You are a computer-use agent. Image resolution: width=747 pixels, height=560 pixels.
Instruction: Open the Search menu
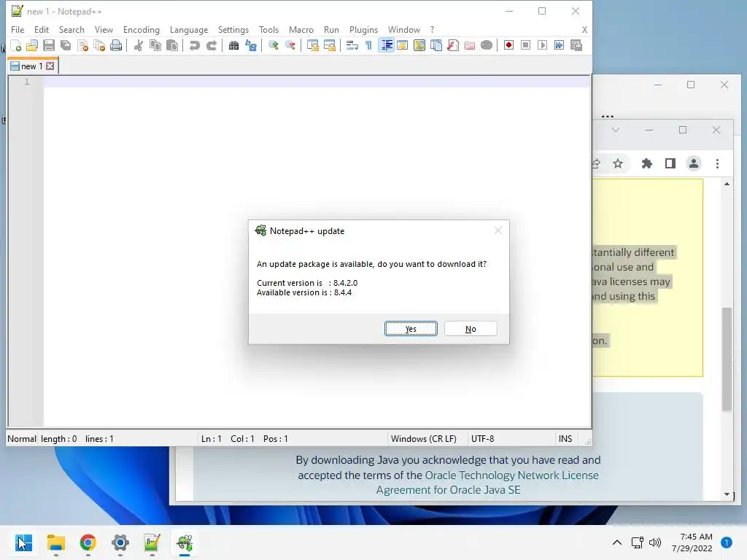pyautogui.click(x=71, y=29)
